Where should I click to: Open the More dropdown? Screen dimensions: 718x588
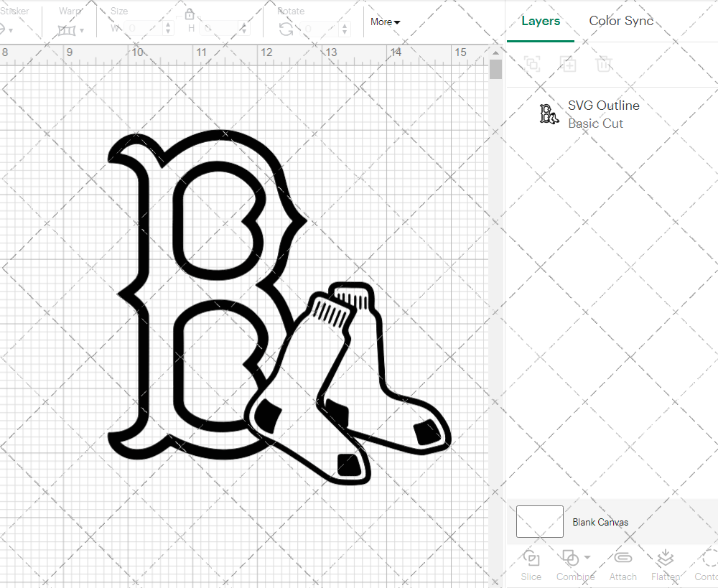(385, 22)
